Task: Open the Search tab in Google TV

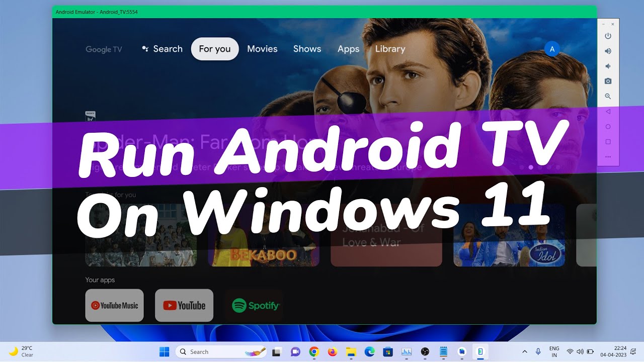Action: (162, 49)
